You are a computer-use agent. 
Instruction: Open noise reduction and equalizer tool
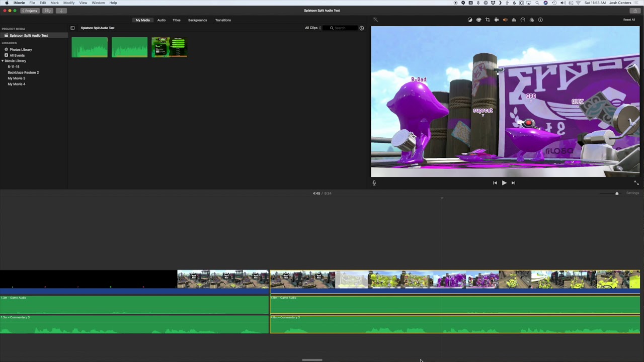point(514,20)
